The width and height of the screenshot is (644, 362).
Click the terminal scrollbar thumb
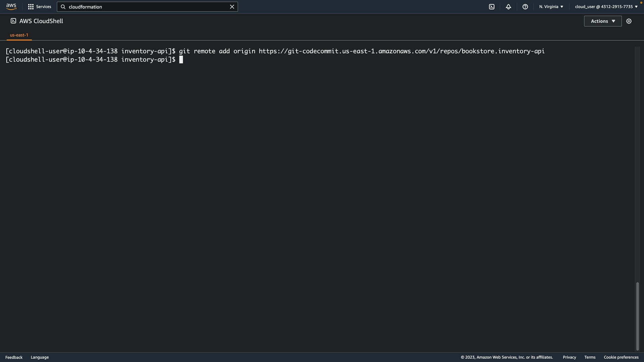click(x=637, y=316)
